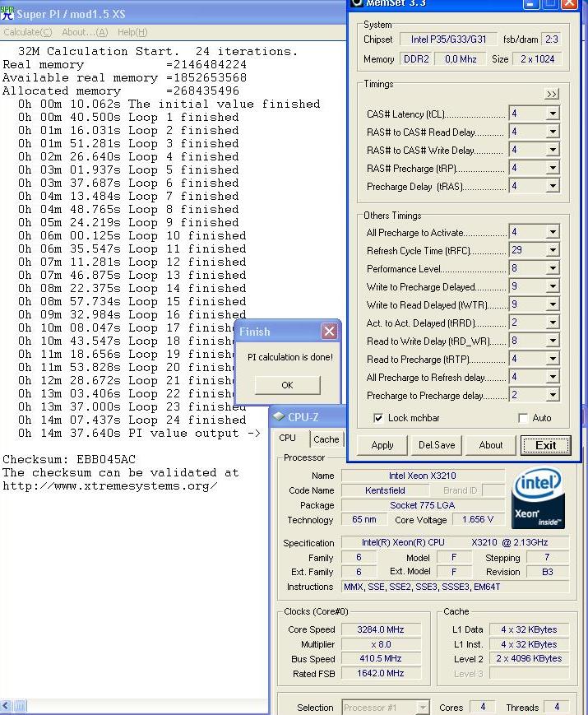Click the DDR2 memory type field

[x=416, y=58]
